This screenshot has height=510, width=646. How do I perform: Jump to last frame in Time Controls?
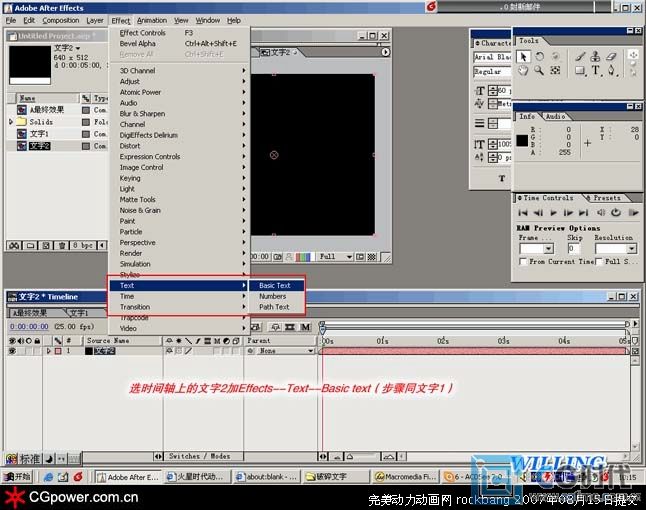(584, 213)
